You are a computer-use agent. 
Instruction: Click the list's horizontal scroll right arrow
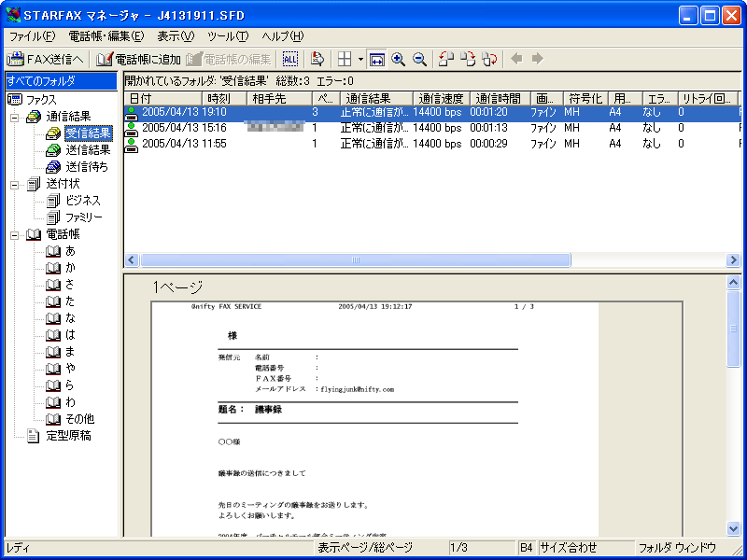[x=733, y=260]
